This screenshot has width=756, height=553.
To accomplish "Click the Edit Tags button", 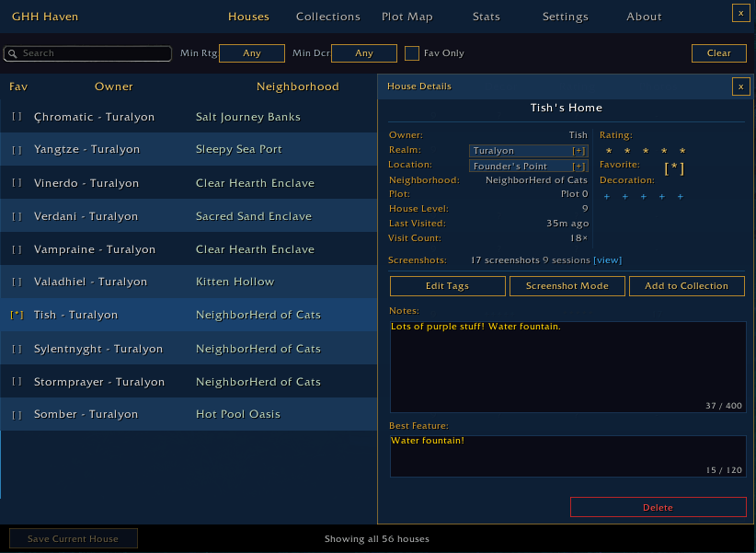I will coord(447,286).
